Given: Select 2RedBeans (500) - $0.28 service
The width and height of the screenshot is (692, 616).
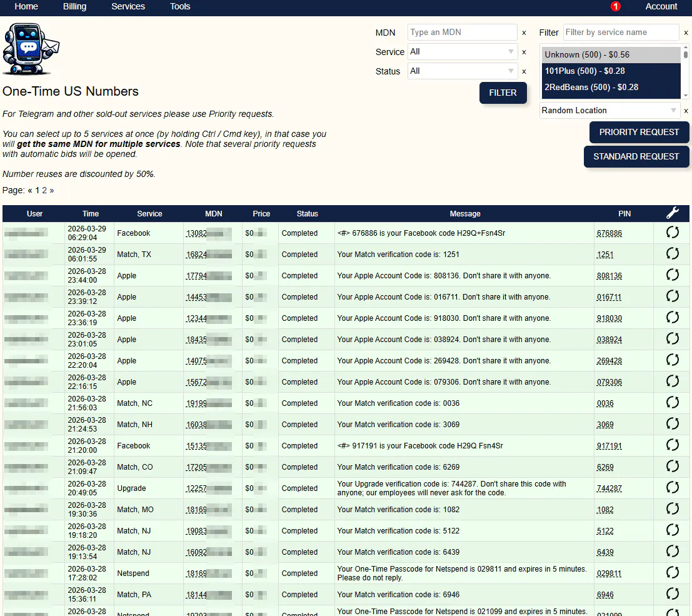Looking at the screenshot, I should [x=611, y=88].
